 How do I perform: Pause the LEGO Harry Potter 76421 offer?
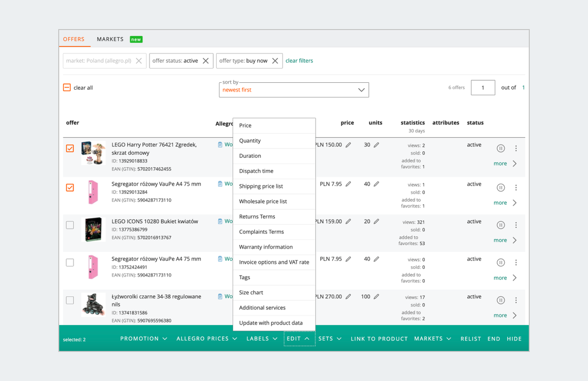coord(501,148)
